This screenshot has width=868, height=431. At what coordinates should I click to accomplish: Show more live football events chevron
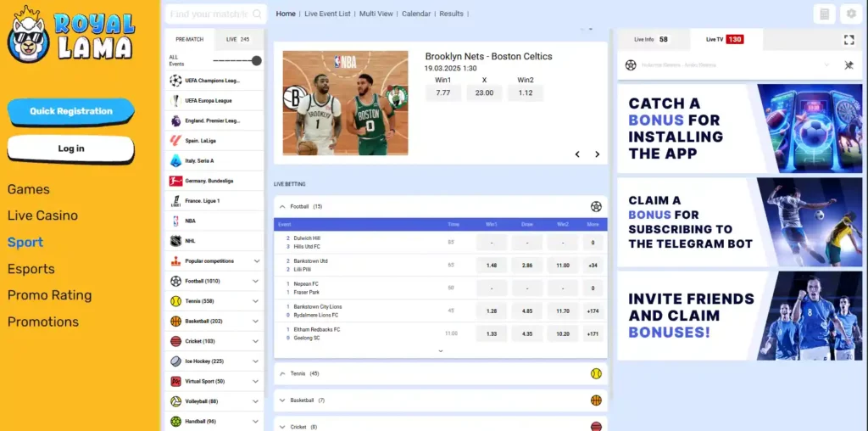(441, 350)
